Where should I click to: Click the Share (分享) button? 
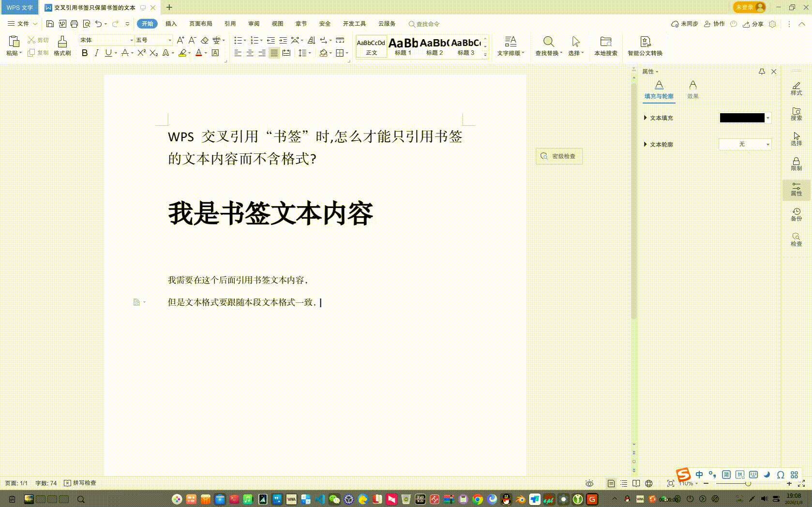click(x=753, y=24)
